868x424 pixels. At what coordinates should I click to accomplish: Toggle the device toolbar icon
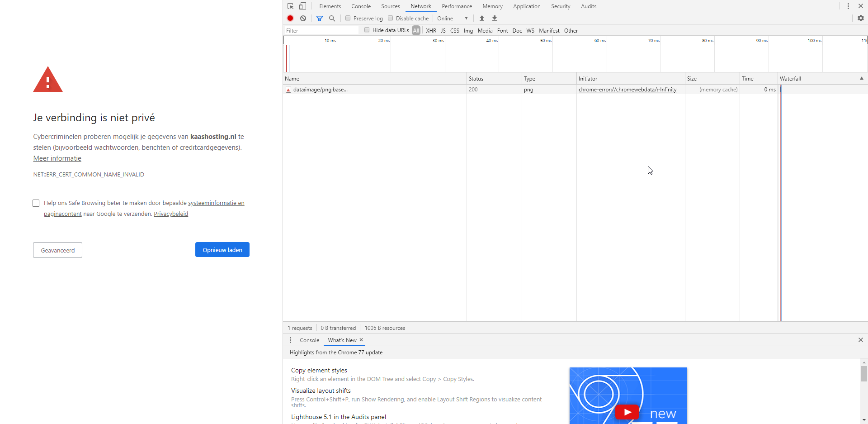click(x=303, y=6)
